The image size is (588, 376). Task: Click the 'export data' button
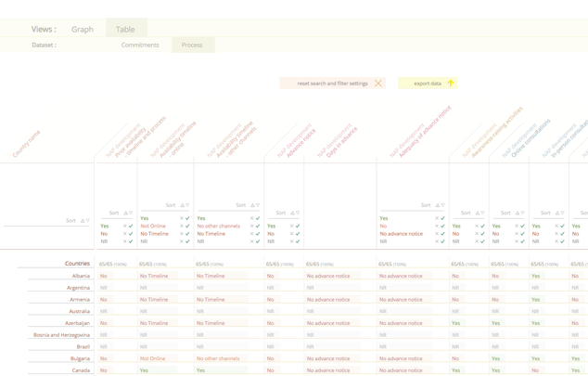point(428,84)
